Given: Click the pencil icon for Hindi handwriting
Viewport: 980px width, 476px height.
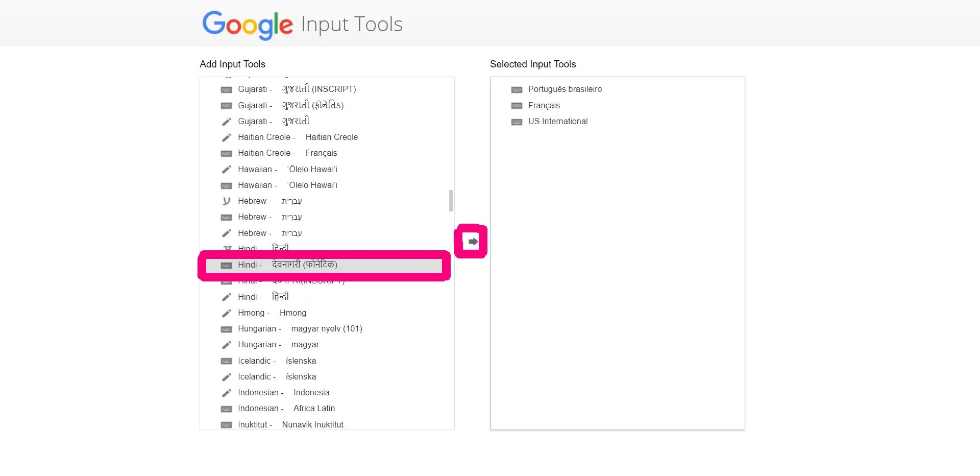Looking at the screenshot, I should pyautogui.click(x=226, y=297).
